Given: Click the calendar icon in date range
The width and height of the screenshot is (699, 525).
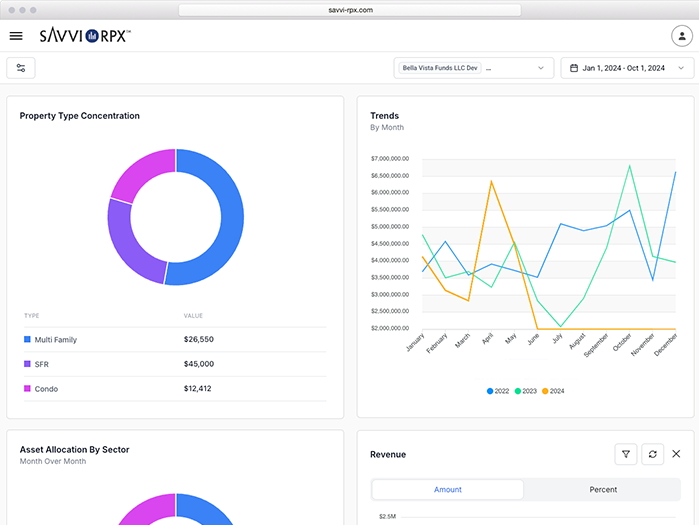Looking at the screenshot, I should pos(574,68).
